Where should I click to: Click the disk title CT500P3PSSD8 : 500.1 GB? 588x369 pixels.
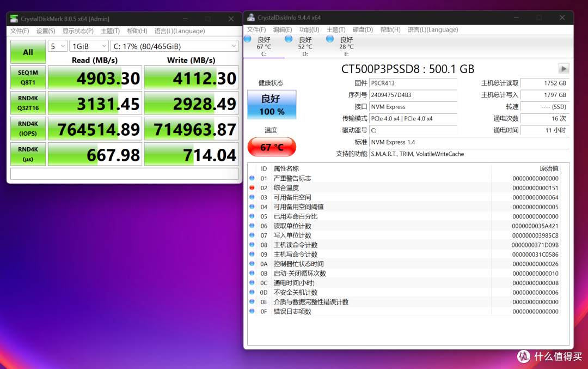(x=408, y=69)
